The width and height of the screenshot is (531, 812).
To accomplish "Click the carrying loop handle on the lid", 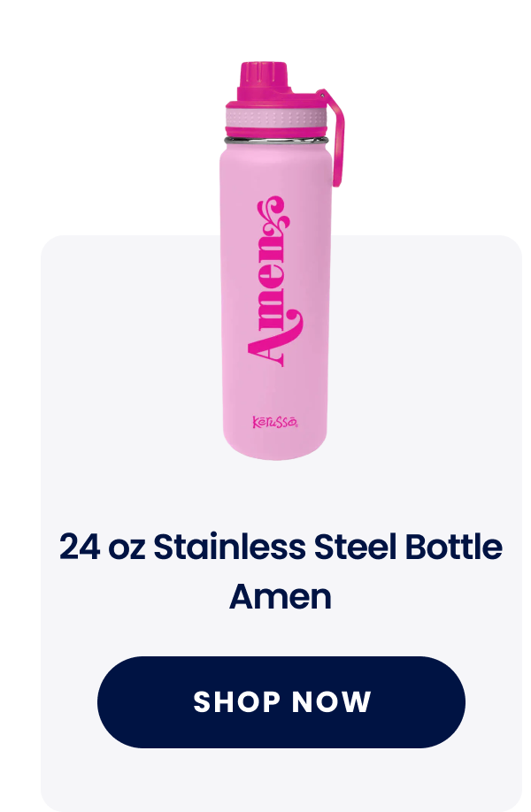I will pyautogui.click(x=333, y=138).
